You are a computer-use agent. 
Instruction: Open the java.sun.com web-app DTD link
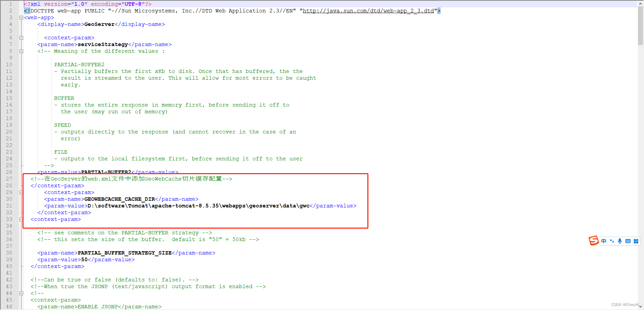pos(368,11)
